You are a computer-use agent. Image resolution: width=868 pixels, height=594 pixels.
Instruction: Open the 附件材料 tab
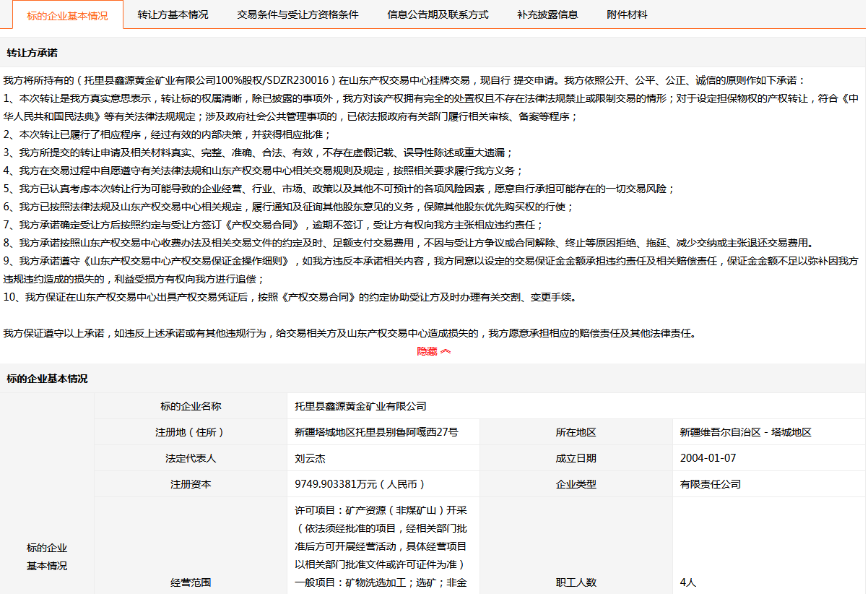(627, 14)
